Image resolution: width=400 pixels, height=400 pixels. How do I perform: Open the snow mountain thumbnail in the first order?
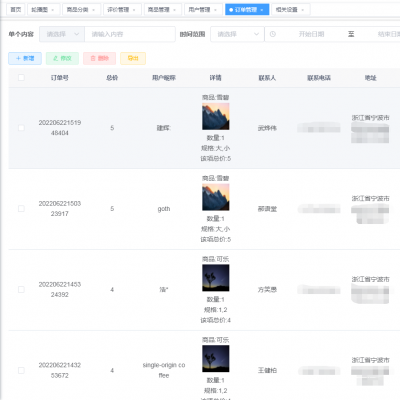[x=216, y=116]
